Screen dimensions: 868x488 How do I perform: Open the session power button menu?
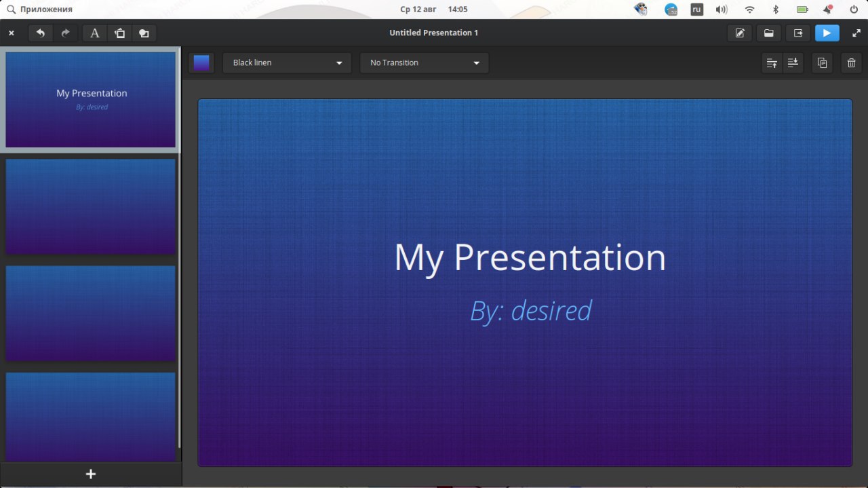click(x=854, y=10)
